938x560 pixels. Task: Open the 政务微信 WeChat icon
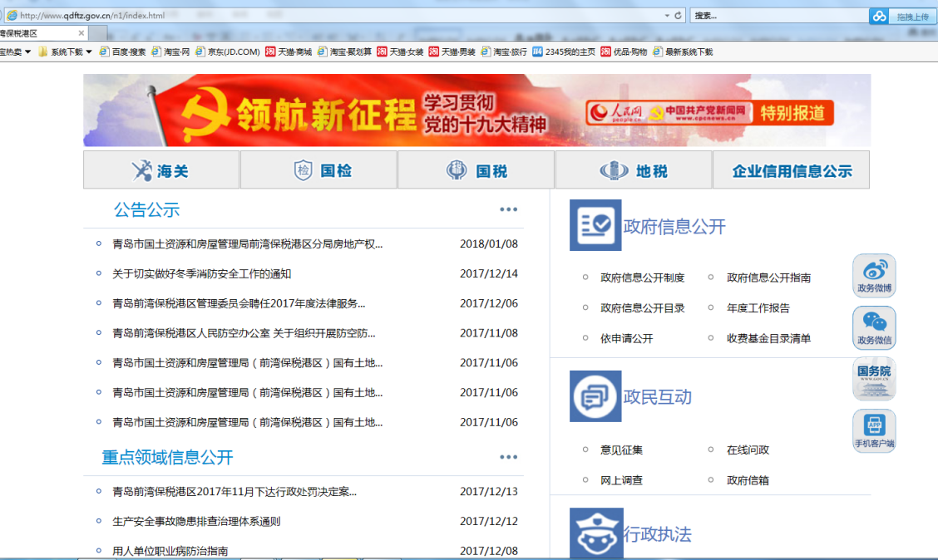pos(874,327)
